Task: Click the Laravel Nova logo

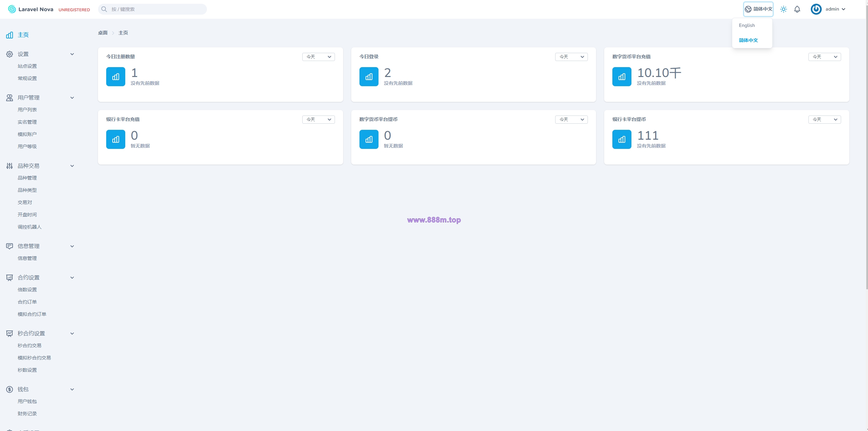Action: pos(31,9)
